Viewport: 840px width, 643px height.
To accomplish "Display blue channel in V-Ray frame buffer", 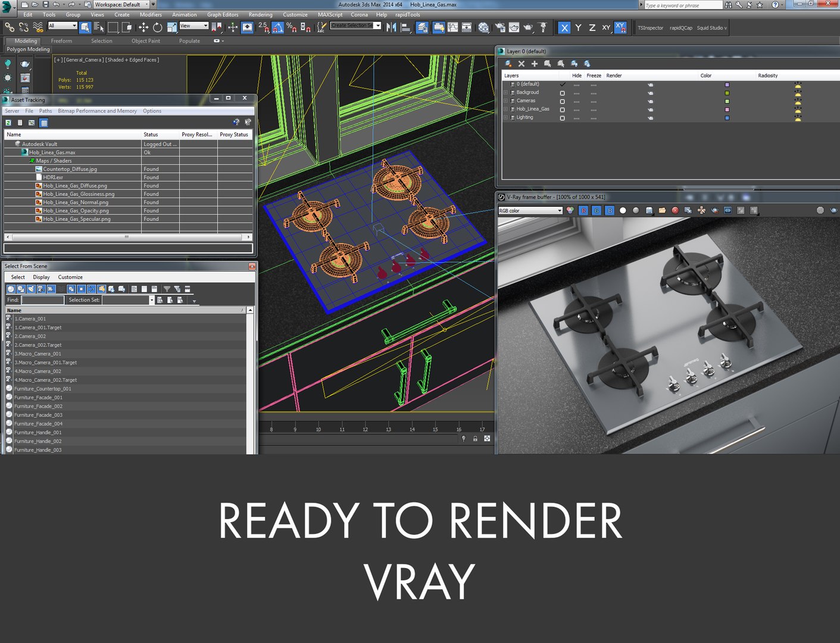I will pos(610,210).
